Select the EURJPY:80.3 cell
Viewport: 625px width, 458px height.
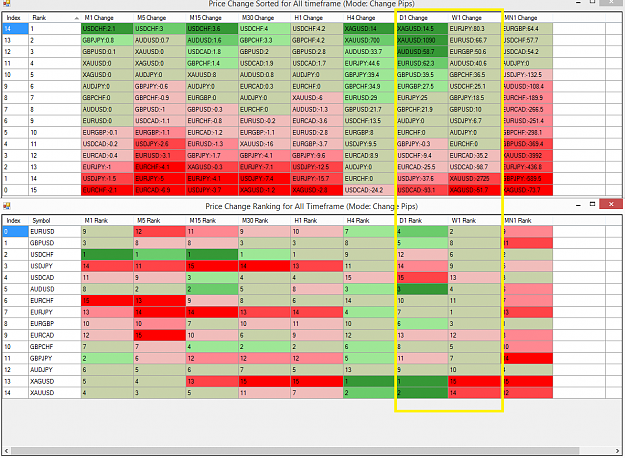point(474,29)
